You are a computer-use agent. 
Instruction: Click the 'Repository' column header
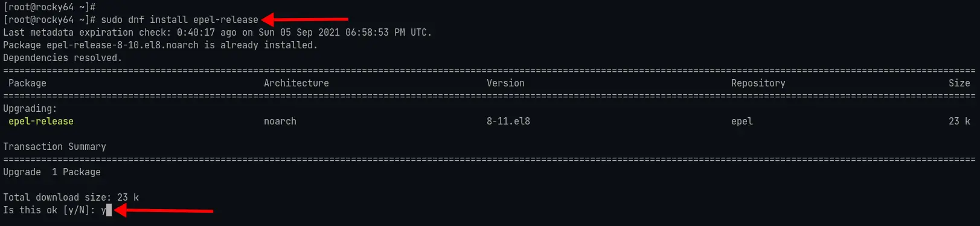pyautogui.click(x=758, y=83)
